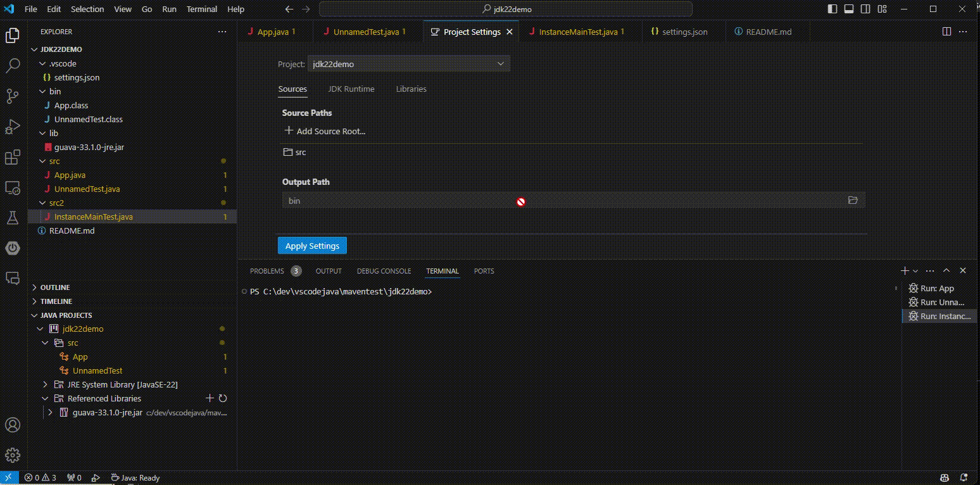Open the Terminal menu
Viewport: 980px width, 485px height.
click(202, 9)
